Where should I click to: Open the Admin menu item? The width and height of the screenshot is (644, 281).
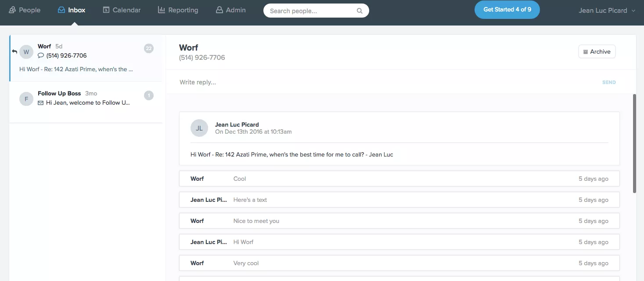(x=236, y=10)
